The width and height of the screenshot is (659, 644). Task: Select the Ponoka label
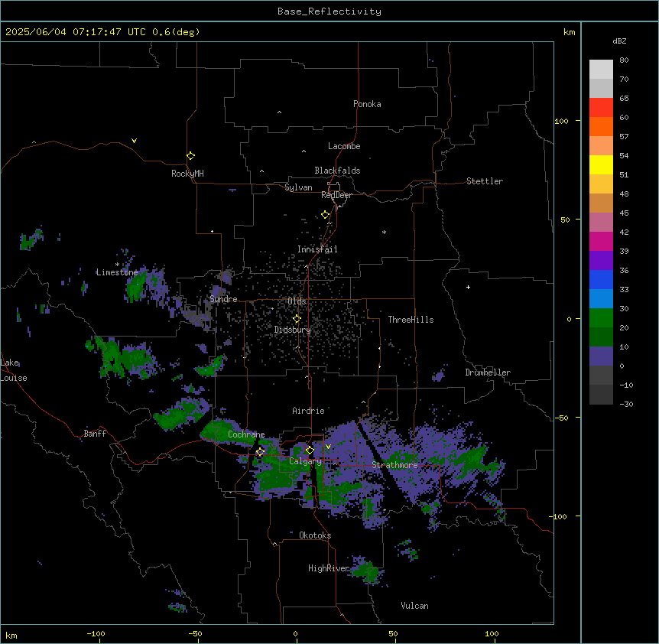pyautogui.click(x=367, y=104)
